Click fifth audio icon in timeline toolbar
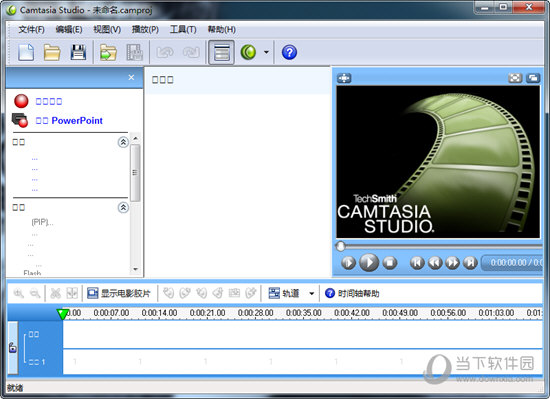This screenshot has width=550, height=399. coord(234,293)
